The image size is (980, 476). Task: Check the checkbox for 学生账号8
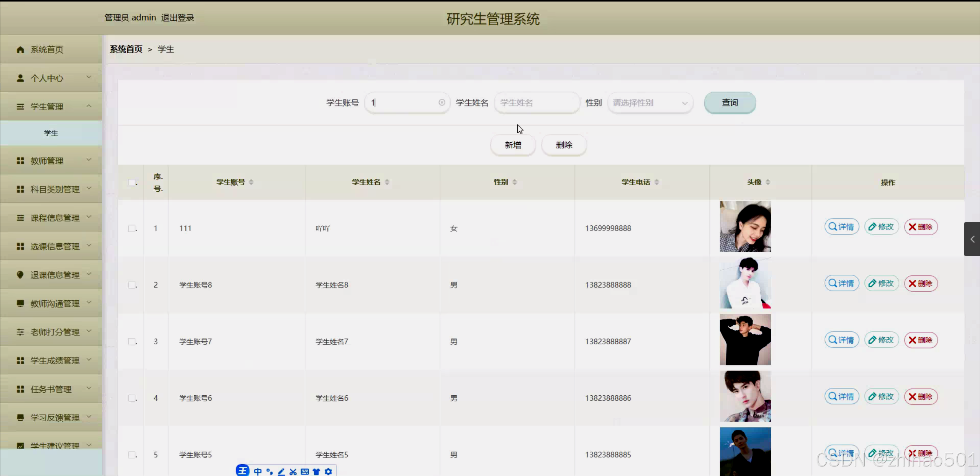(x=132, y=285)
